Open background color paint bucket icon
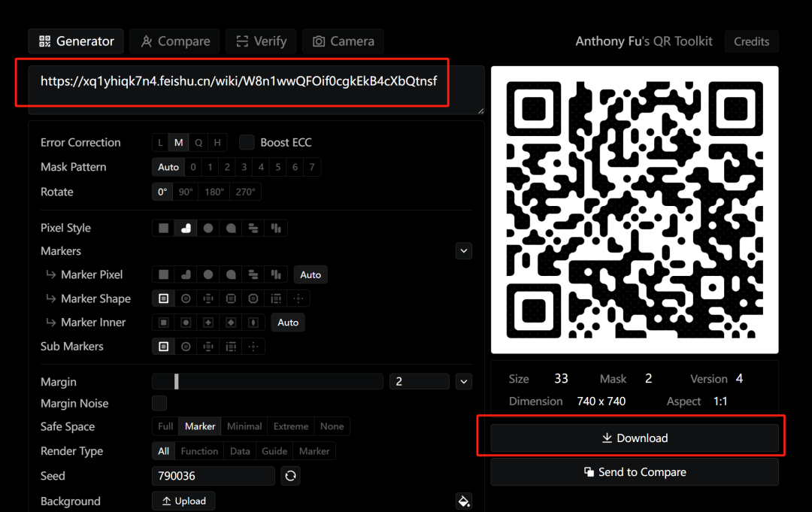This screenshot has height=512, width=812. 463,501
